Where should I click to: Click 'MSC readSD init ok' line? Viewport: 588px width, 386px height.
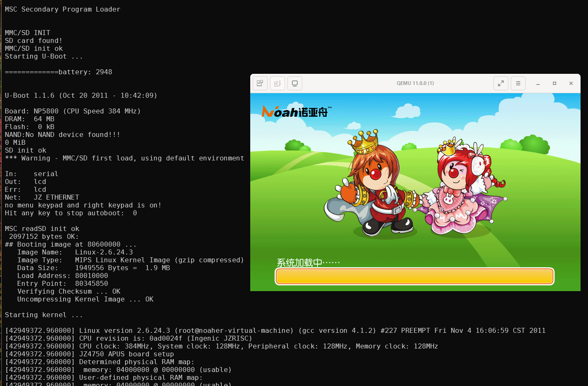[x=42, y=228]
